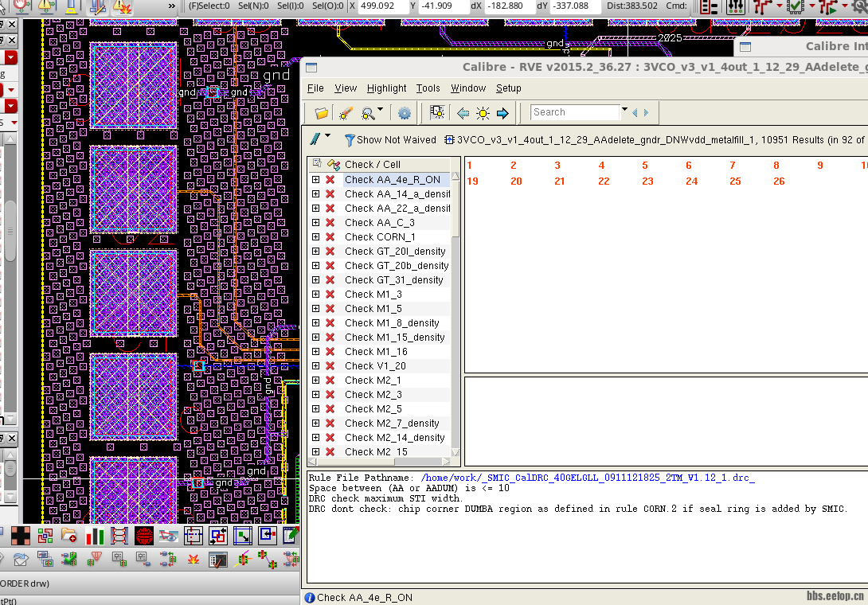
Task: Select Check GT_31_density in the list
Action: (393, 280)
